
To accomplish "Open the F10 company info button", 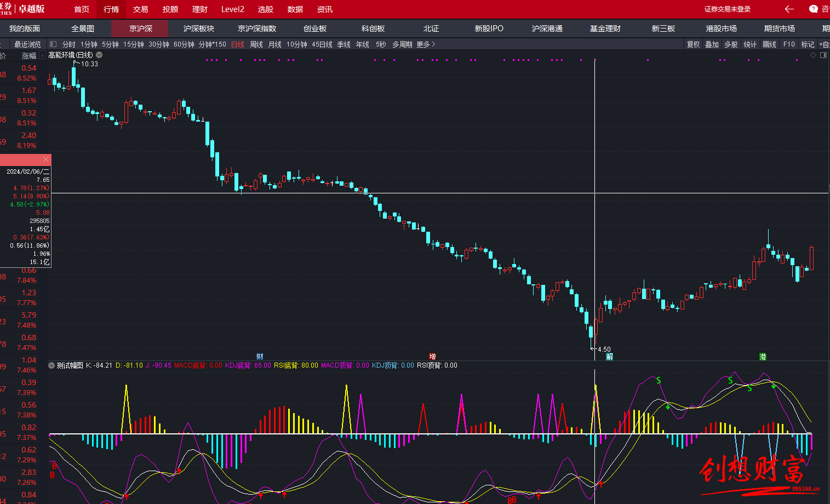I will (x=789, y=44).
